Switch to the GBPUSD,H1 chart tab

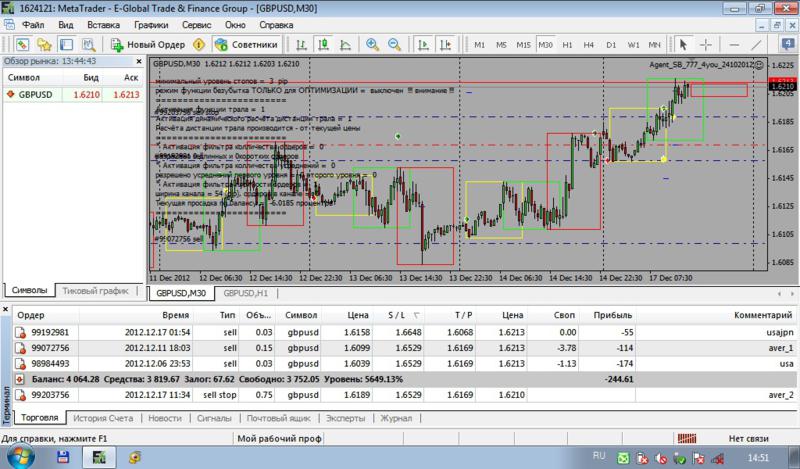[245, 293]
